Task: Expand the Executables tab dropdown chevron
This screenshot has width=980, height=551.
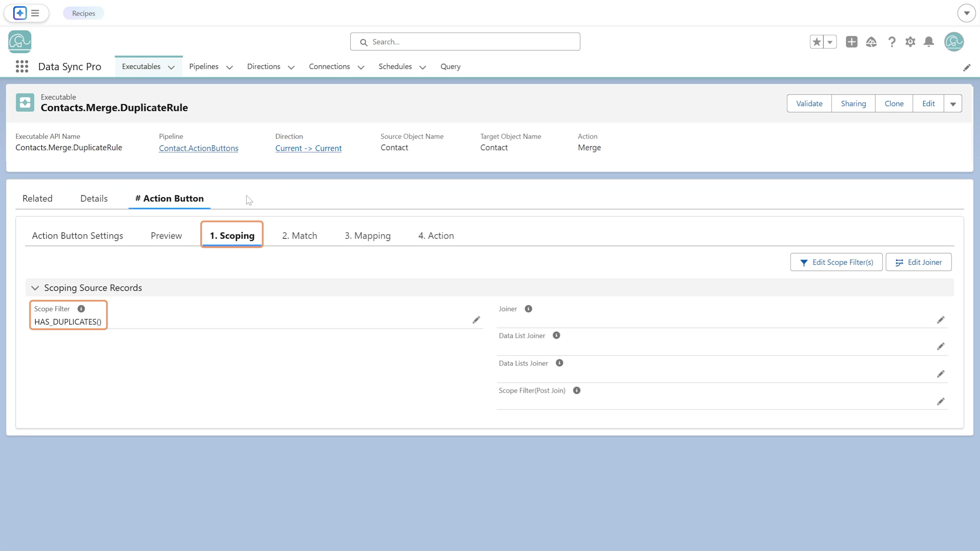Action: (171, 67)
